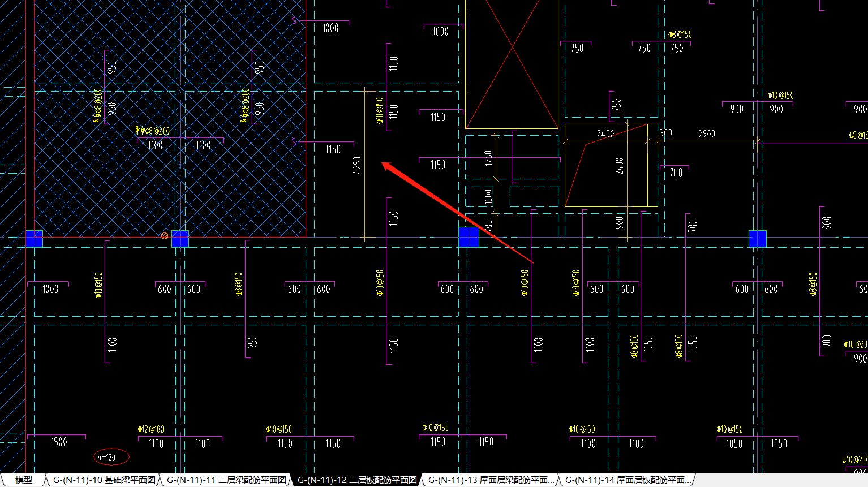This screenshot has width=868, height=487.
Task: Select the 980 vertical dimension text
Action: coord(620,223)
